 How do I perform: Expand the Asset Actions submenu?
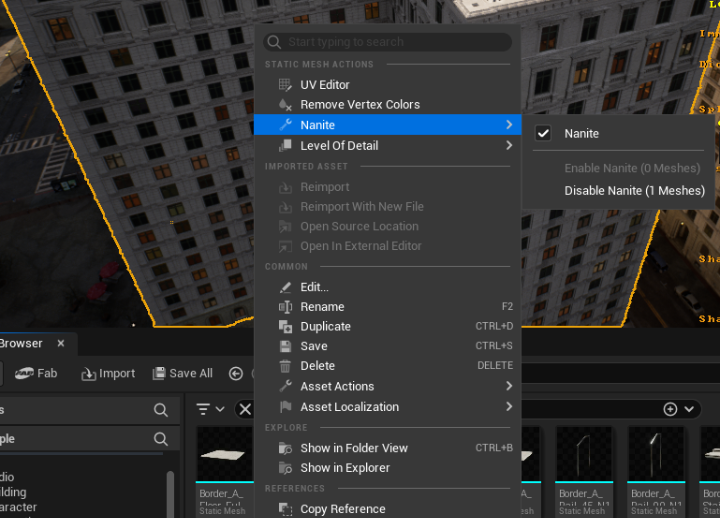pyautogui.click(x=337, y=387)
